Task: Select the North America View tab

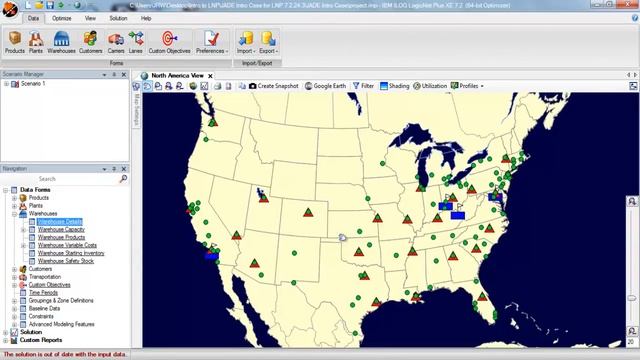Action: pos(177,76)
